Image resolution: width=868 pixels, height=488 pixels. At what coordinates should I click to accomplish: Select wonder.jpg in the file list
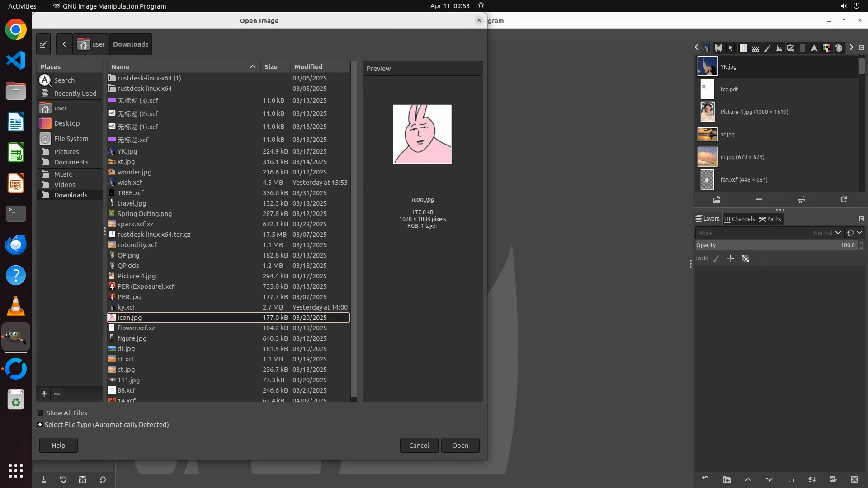pos(134,172)
